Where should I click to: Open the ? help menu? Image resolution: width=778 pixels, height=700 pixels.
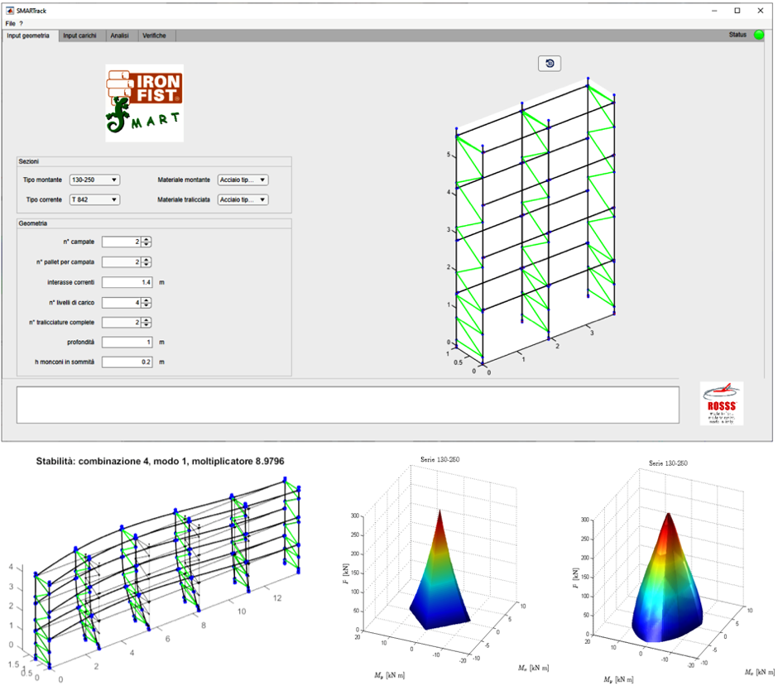tap(21, 23)
